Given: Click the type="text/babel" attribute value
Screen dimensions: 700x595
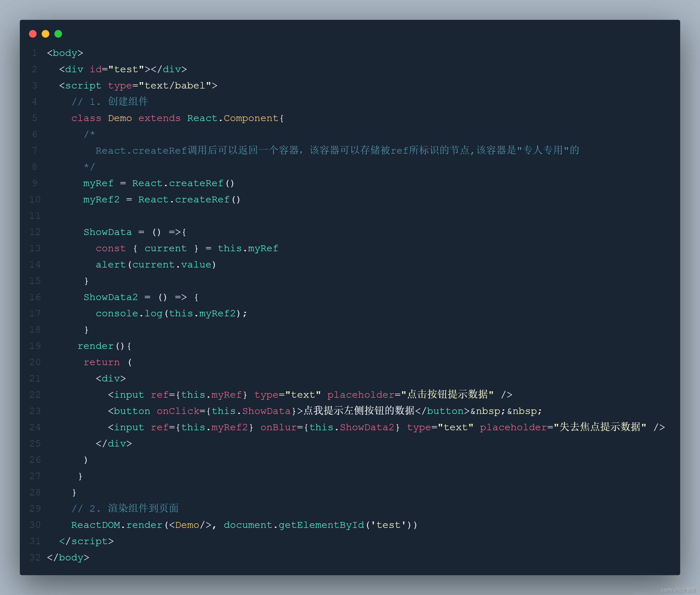Looking at the screenshot, I should pos(175,85).
